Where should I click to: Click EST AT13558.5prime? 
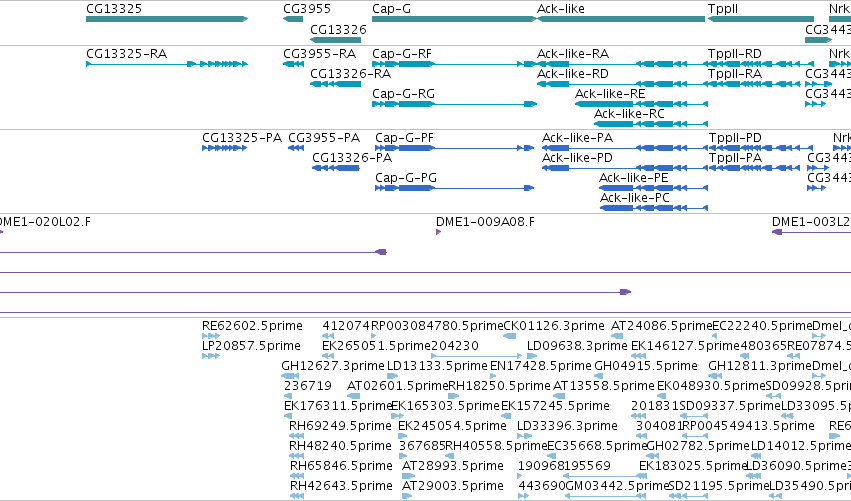[x=604, y=385]
